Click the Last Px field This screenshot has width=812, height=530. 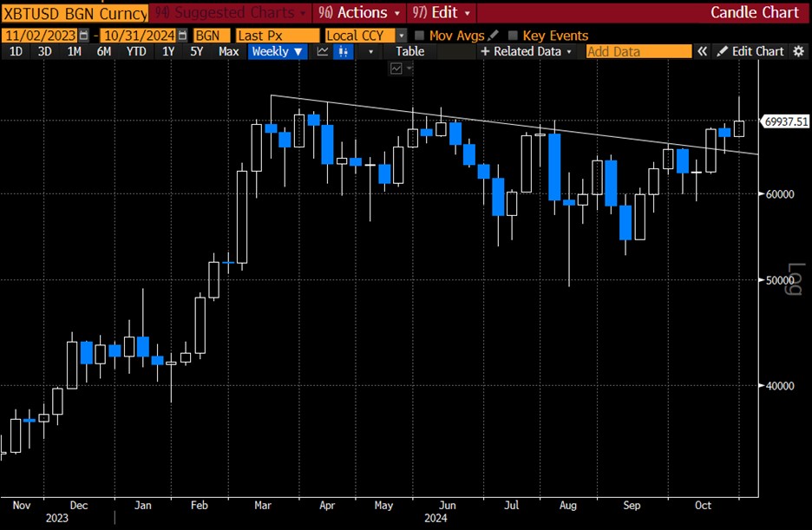[x=278, y=36]
